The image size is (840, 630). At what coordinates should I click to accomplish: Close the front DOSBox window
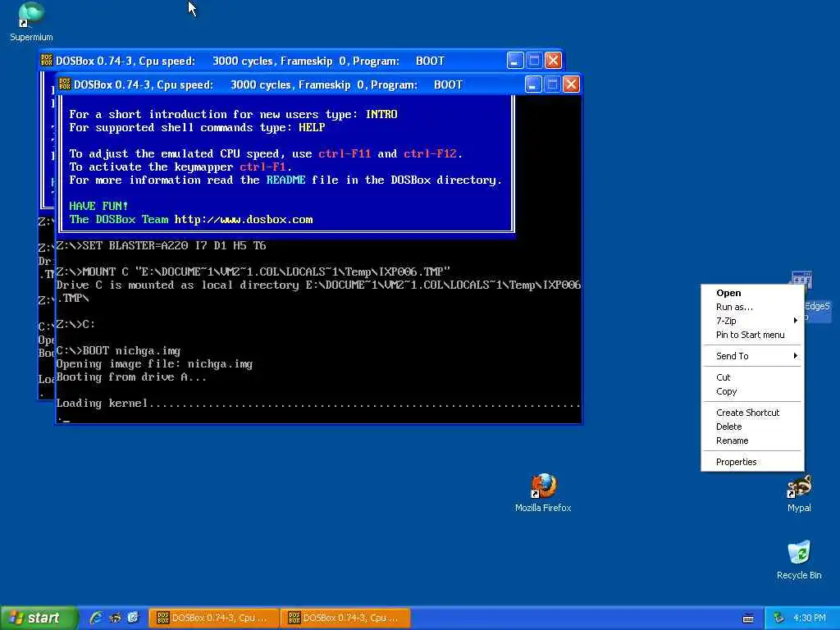click(x=571, y=84)
